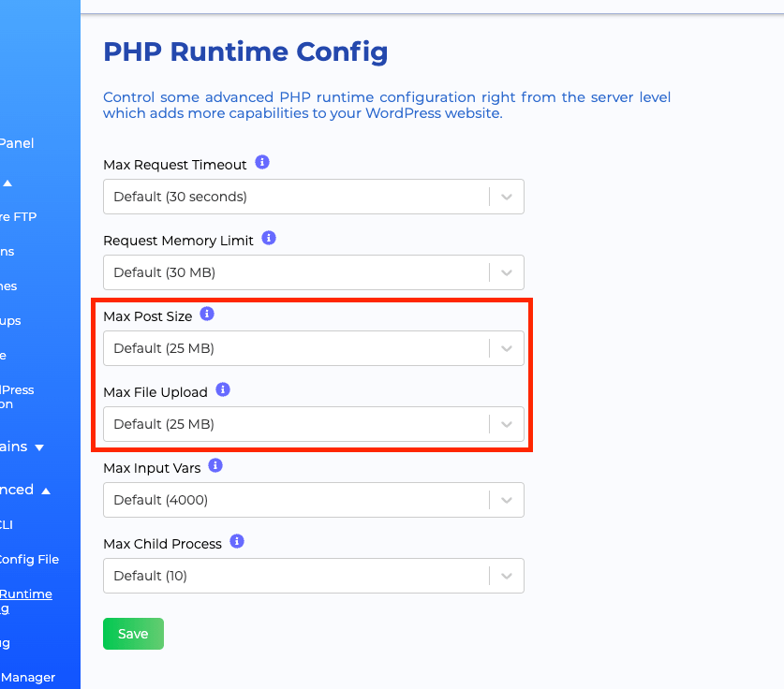
Task: Click the info icon next to Max Request Timeout
Action: (x=262, y=162)
